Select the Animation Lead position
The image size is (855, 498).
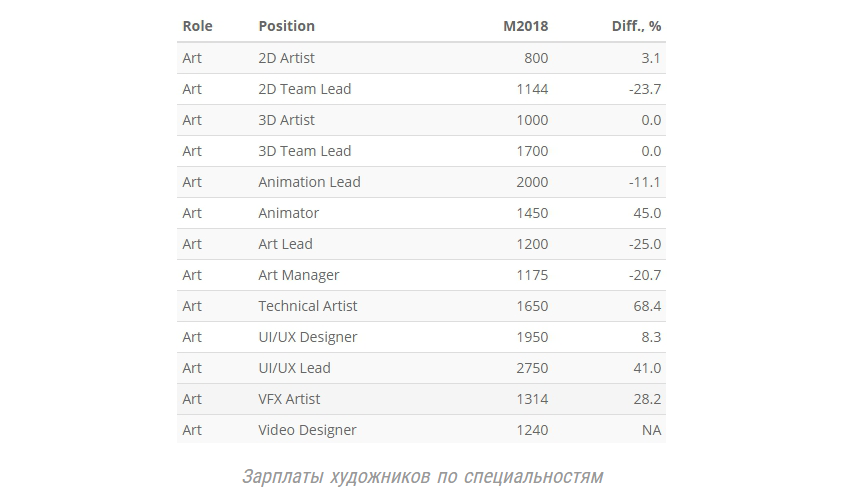coord(309,182)
